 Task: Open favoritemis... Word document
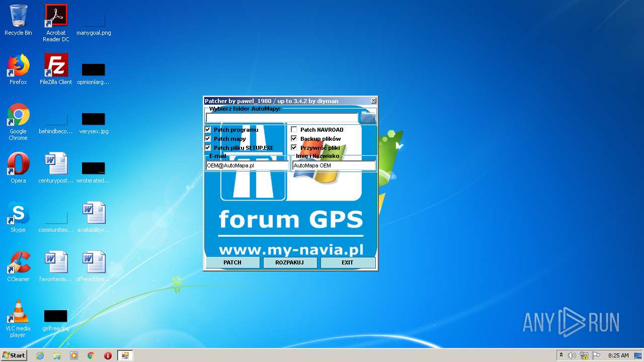pyautogui.click(x=56, y=266)
